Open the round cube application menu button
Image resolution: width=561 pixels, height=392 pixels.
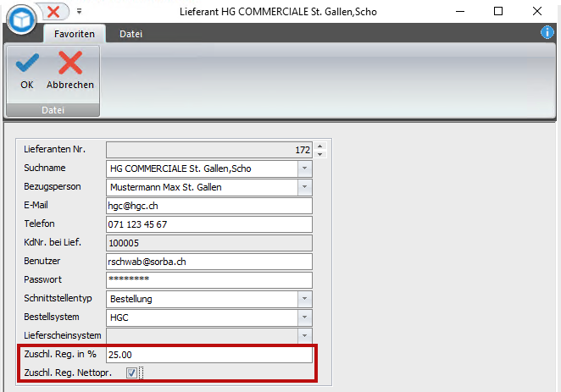pos(21,19)
